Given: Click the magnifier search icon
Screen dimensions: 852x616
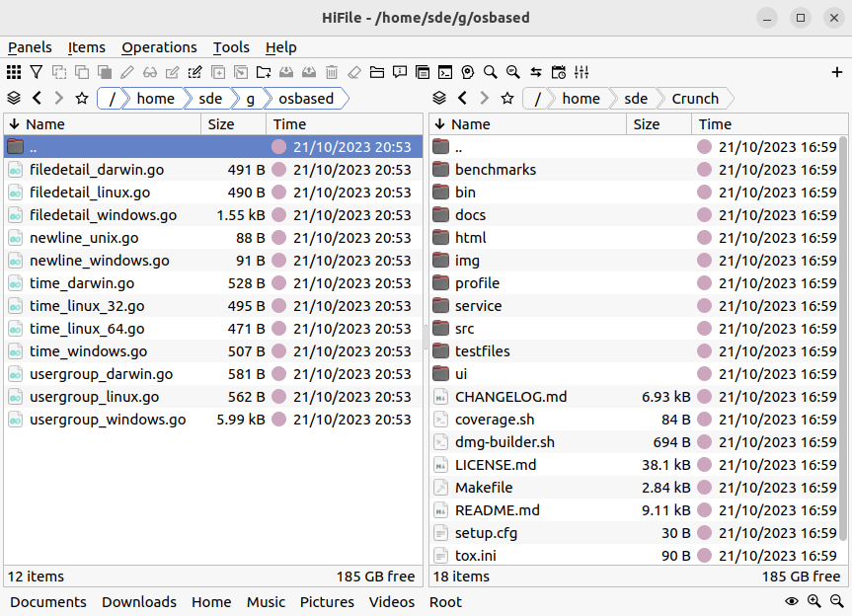Looking at the screenshot, I should 491,72.
